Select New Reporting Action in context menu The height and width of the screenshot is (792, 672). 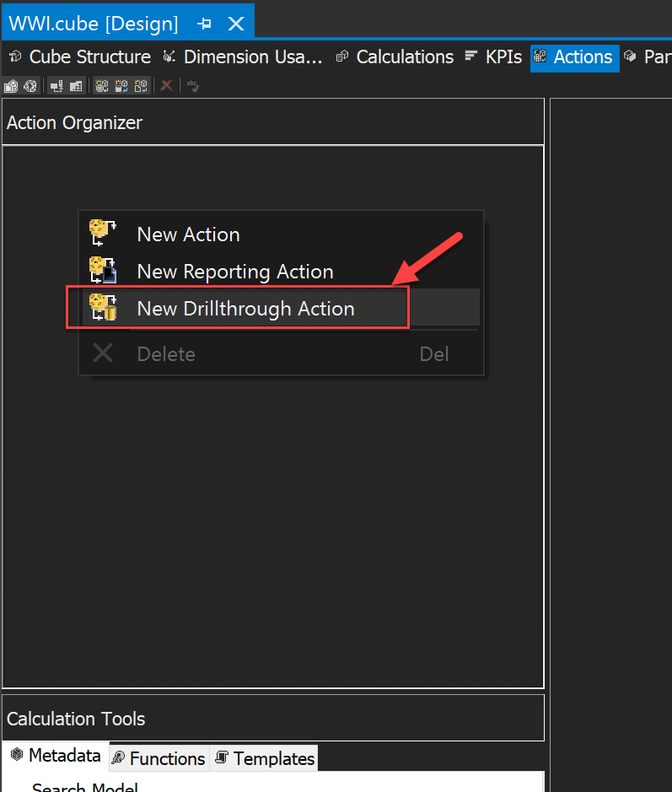[x=234, y=272]
